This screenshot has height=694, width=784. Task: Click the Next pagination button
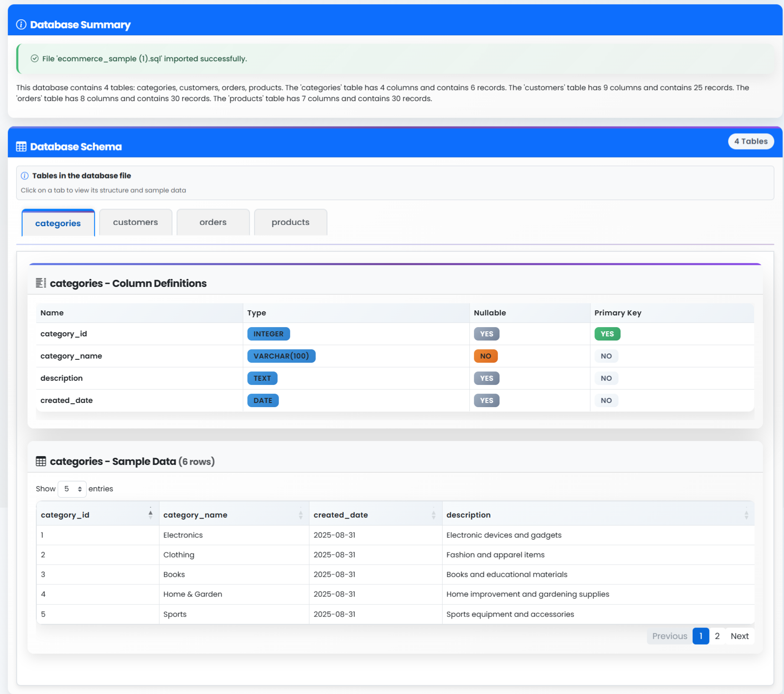pyautogui.click(x=740, y=636)
